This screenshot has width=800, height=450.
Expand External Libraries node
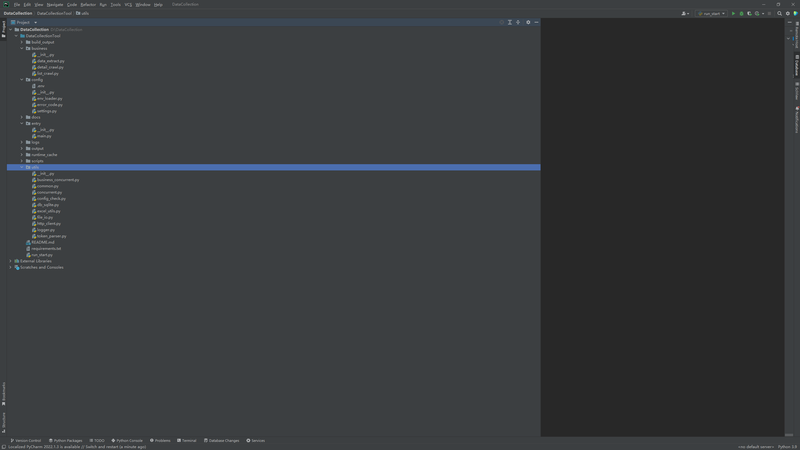point(10,261)
